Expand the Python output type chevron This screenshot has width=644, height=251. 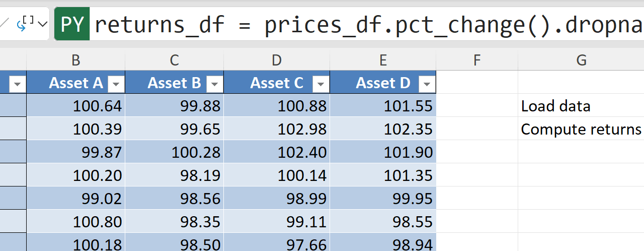(43, 24)
